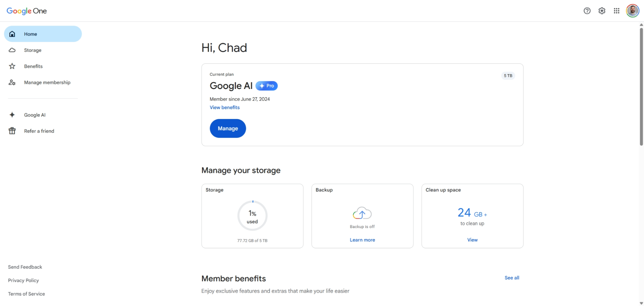Click the '77.72 GB of 5 TB' text
Viewport: 644px width, 306px height.
coord(252,241)
